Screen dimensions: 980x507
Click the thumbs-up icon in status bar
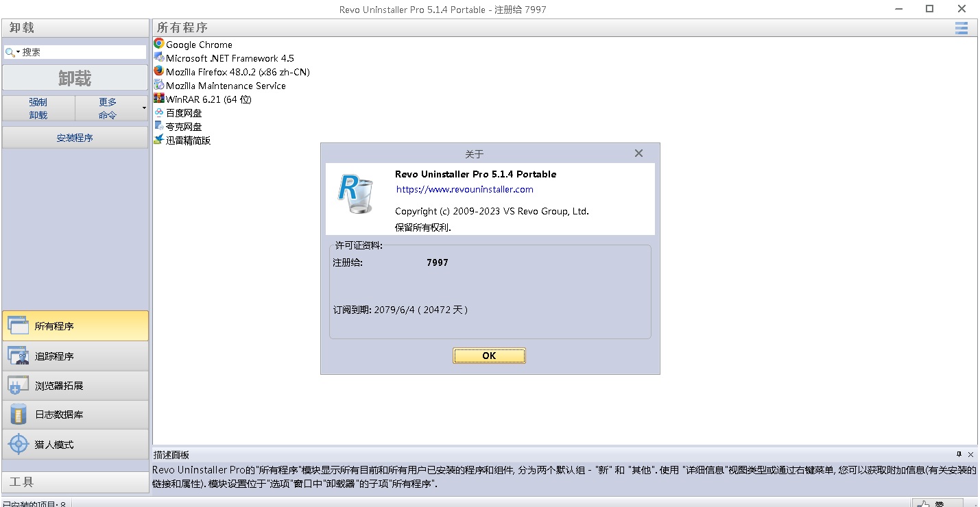tap(924, 504)
